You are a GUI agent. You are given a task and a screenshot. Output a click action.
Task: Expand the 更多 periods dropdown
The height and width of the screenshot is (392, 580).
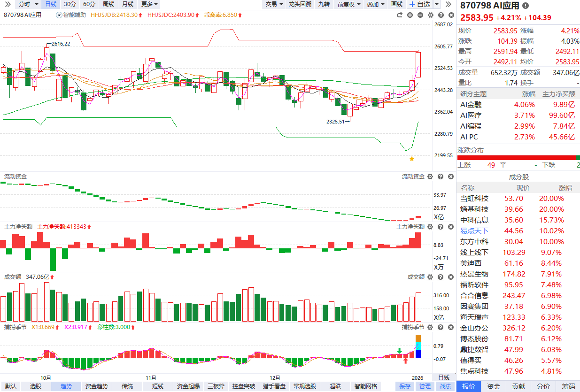click(x=149, y=4)
